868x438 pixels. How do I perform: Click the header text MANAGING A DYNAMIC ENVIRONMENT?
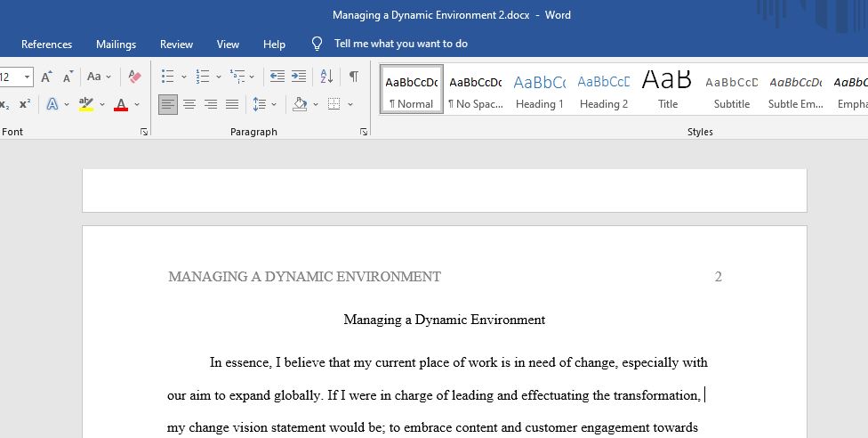tap(304, 277)
